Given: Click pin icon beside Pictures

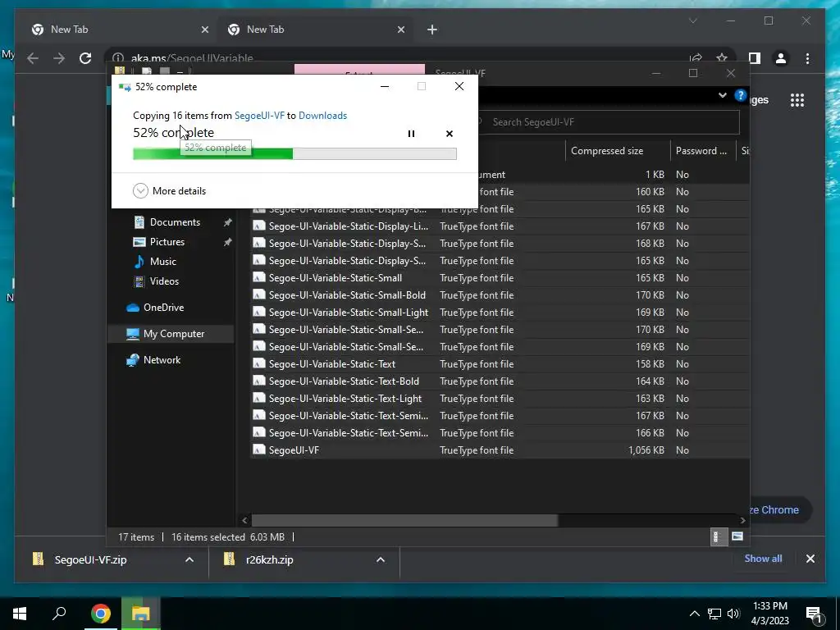Looking at the screenshot, I should pyautogui.click(x=228, y=242).
